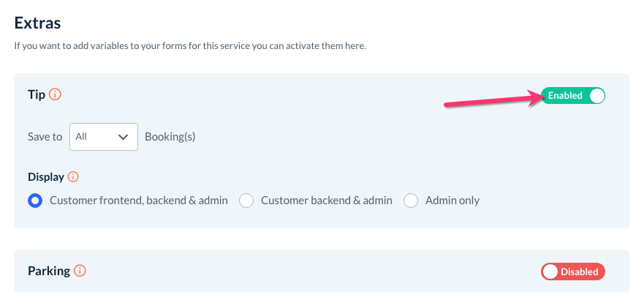The width and height of the screenshot is (644, 303).
Task: Choose the 'Customer backend & admin' radio option
Action: (246, 201)
